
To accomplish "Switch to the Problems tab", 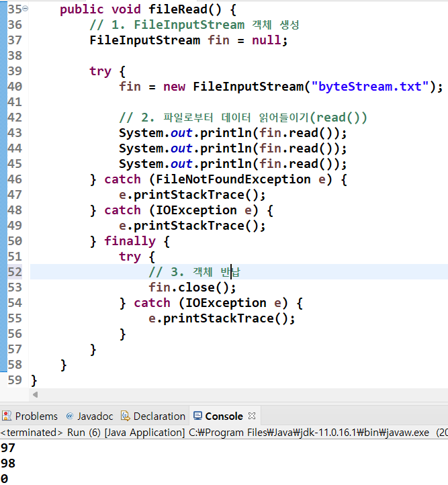I will point(30,416).
